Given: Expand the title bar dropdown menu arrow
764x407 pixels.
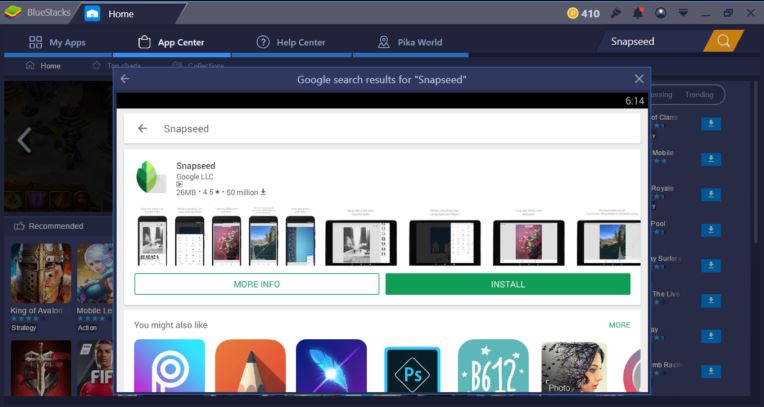Looking at the screenshot, I should 683,13.
